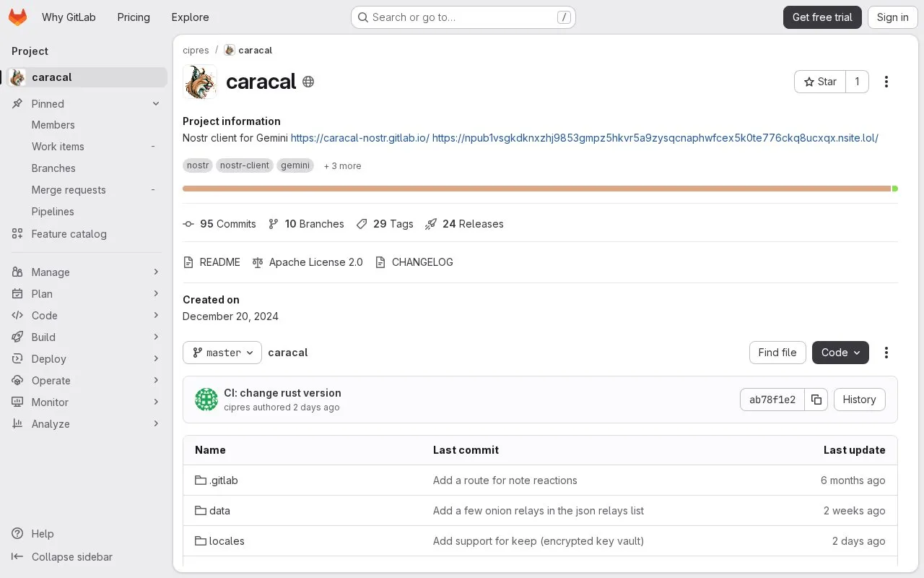Expand the Plan menu
This screenshot has height=578, width=924.
tap(87, 294)
